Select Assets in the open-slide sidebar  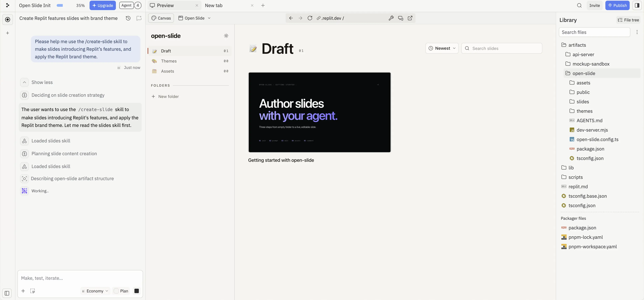tap(190, 71)
